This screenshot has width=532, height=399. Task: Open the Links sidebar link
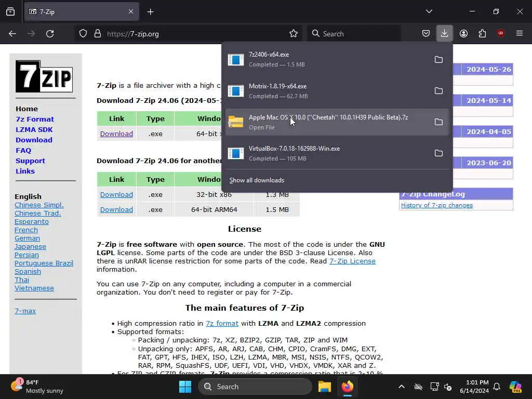click(x=25, y=171)
